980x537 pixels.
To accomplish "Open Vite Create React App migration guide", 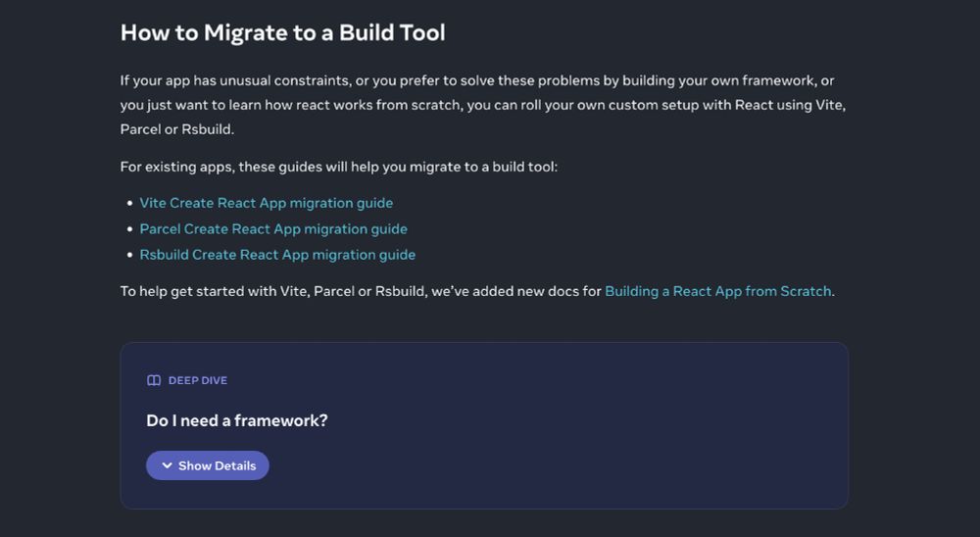I will pyautogui.click(x=267, y=203).
